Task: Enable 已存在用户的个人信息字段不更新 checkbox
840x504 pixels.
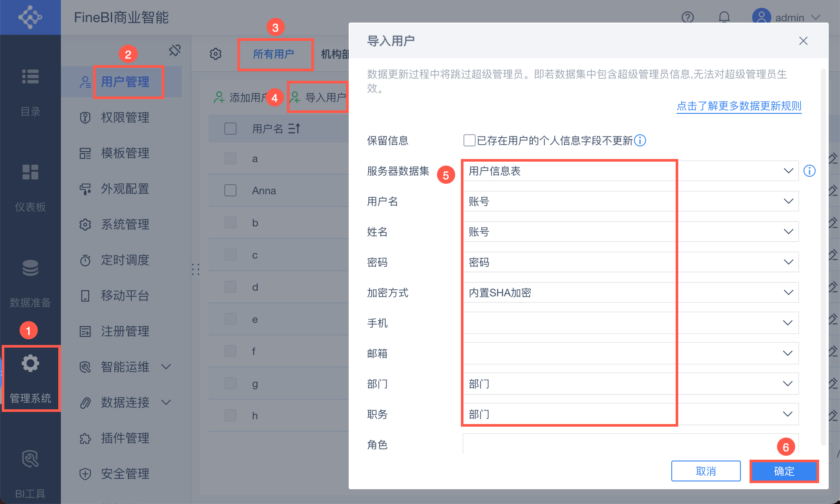Action: click(469, 140)
